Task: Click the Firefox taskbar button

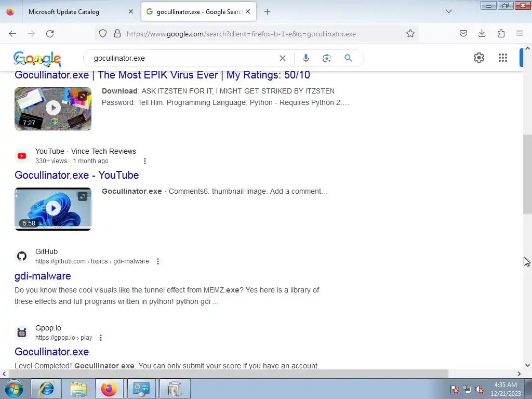Action: pyautogui.click(x=109, y=389)
